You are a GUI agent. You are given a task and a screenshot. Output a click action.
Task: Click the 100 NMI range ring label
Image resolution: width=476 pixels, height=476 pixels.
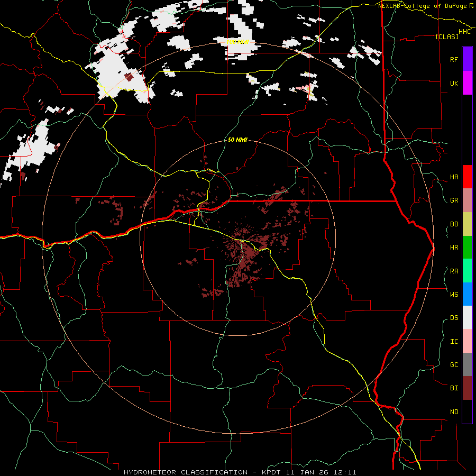[237, 42]
